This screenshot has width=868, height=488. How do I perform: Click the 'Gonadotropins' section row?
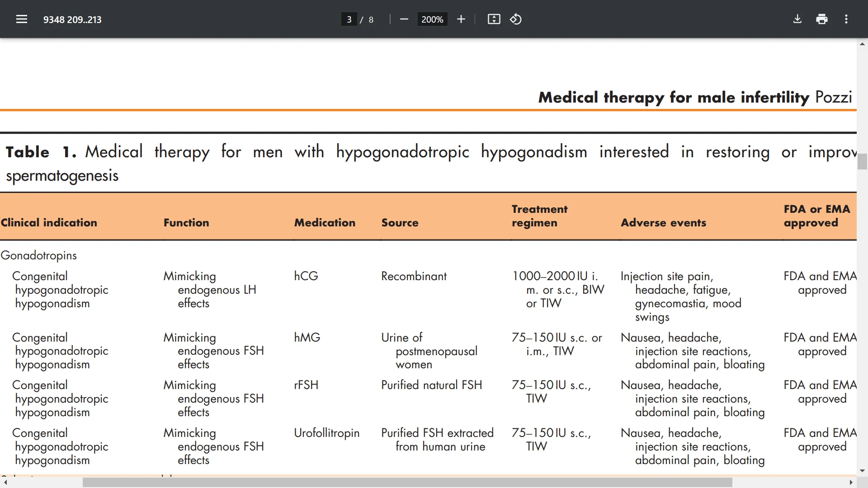(39, 255)
